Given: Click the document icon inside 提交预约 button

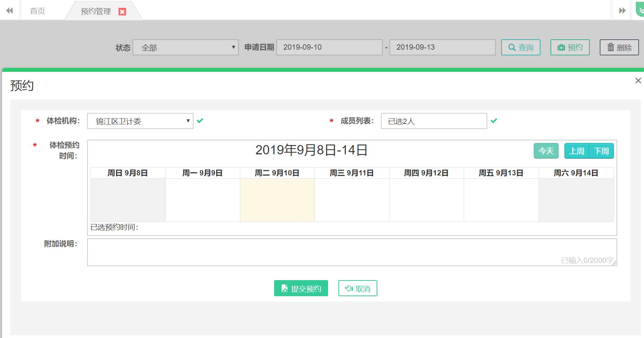Looking at the screenshot, I should 285,288.
